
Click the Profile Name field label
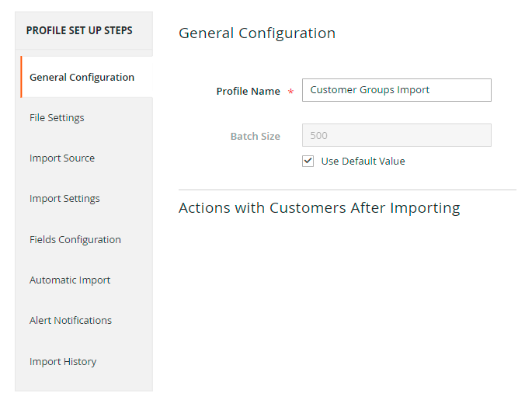[248, 91]
